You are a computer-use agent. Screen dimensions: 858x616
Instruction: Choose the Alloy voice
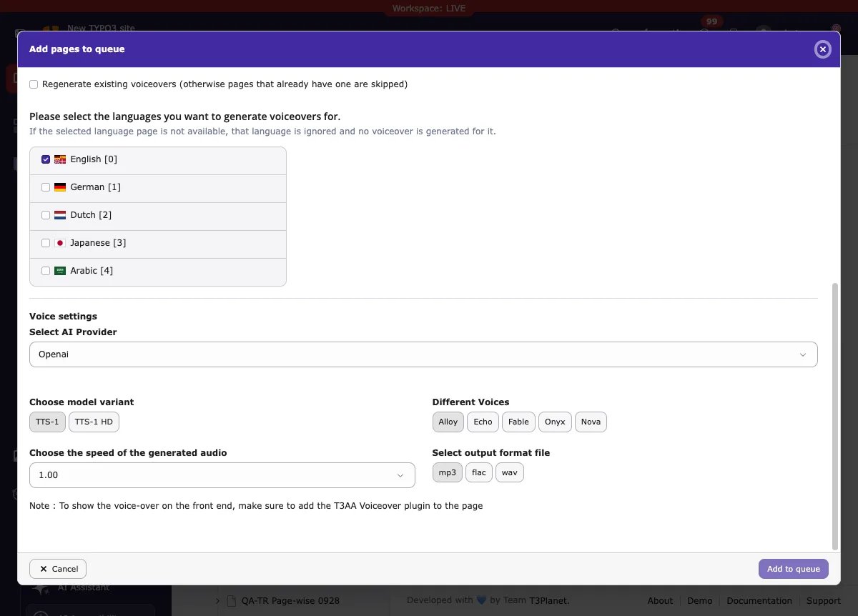click(448, 422)
